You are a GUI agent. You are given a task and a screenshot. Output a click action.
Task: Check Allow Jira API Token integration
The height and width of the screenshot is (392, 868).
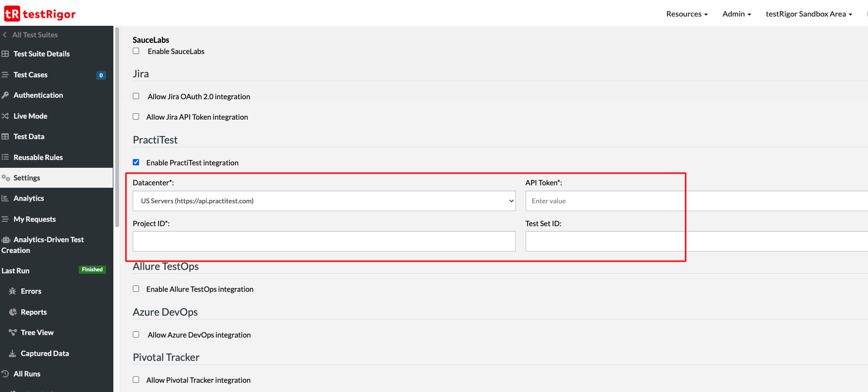pos(136,117)
